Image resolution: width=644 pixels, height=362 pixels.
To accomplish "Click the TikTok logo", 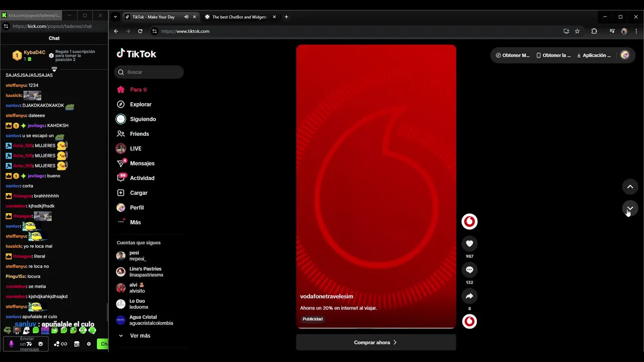I will point(136,54).
